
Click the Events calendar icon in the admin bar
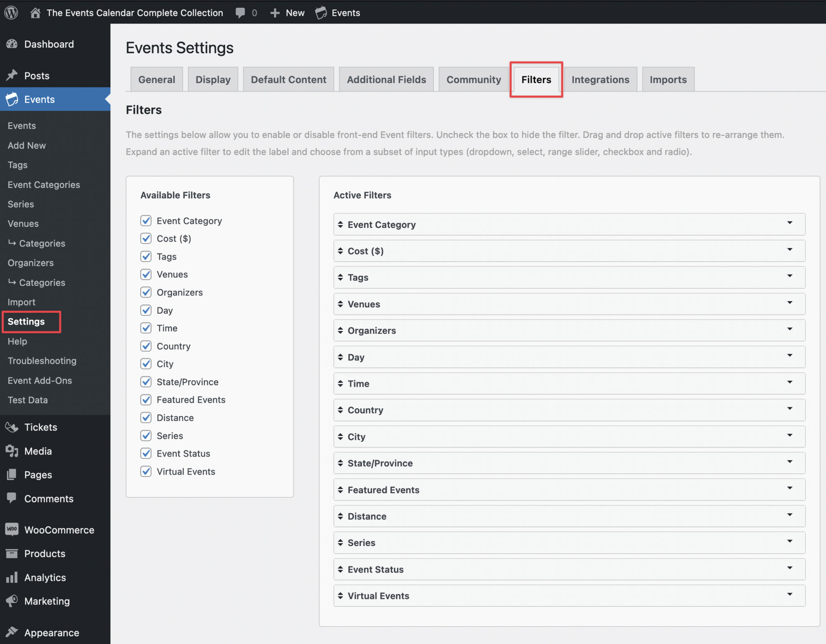(321, 12)
